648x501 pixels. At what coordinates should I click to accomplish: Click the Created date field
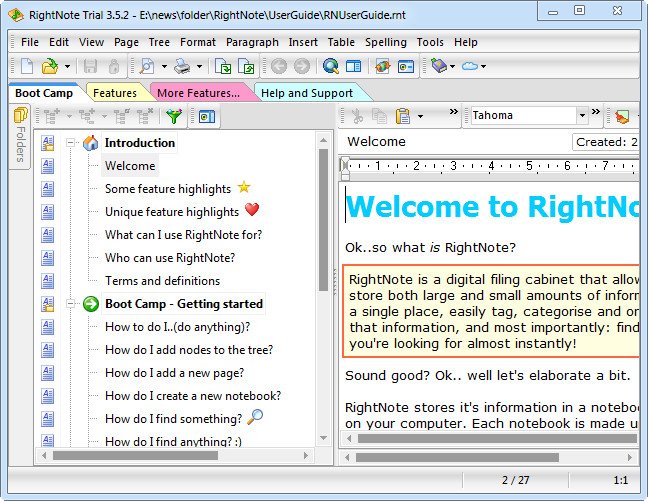pyautogui.click(x=605, y=142)
